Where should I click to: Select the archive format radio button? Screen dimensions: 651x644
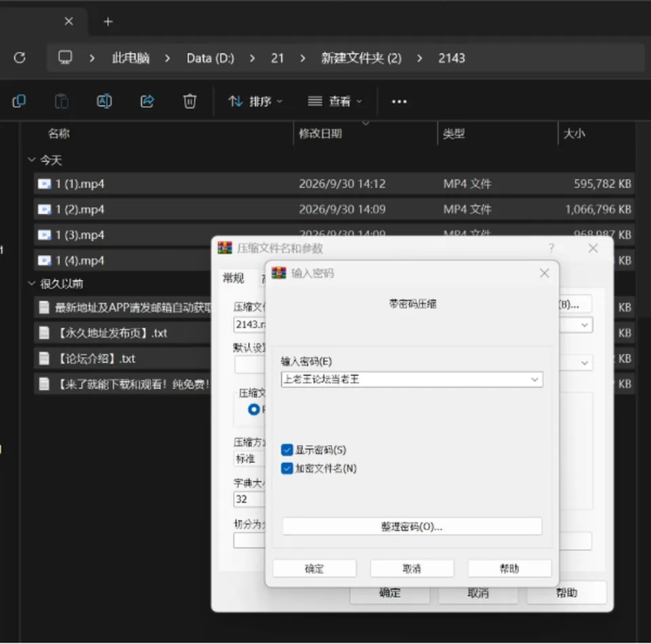point(254,410)
